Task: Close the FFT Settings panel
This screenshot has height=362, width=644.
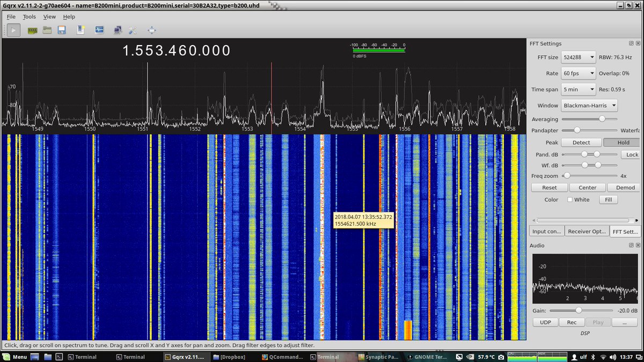Action: tap(638, 43)
